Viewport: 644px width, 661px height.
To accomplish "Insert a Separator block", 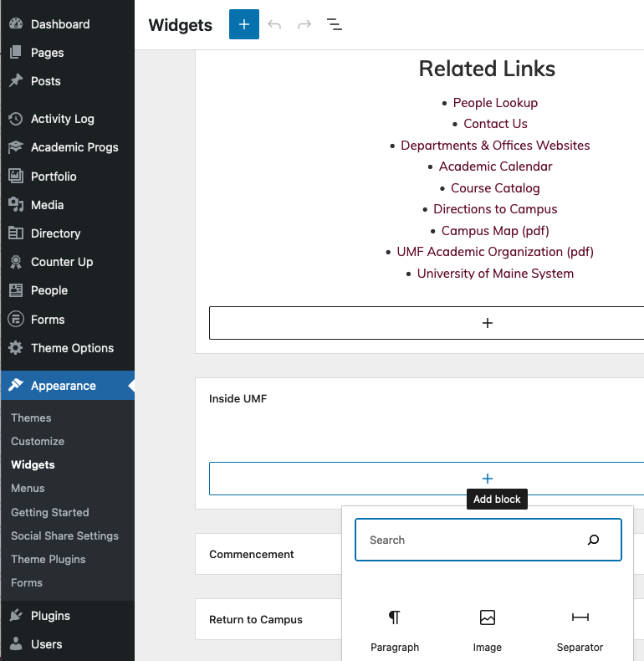I will pos(580,631).
